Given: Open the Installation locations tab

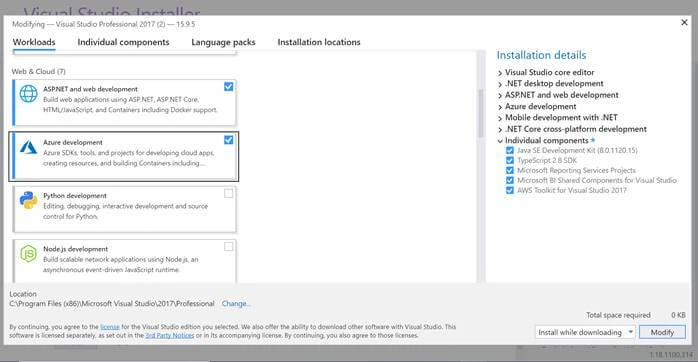Looking at the screenshot, I should pyautogui.click(x=319, y=42).
